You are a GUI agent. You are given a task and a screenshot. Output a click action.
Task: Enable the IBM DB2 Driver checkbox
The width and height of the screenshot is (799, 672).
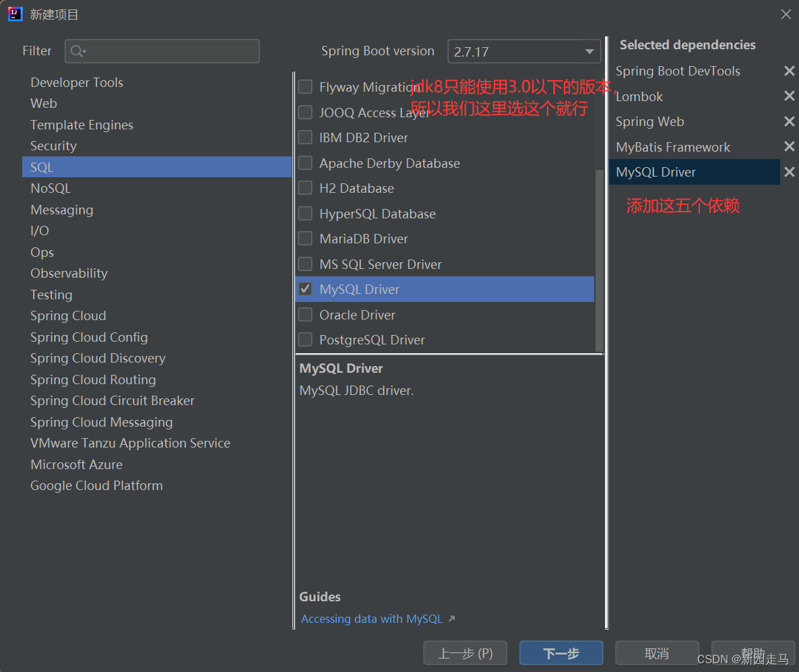305,137
